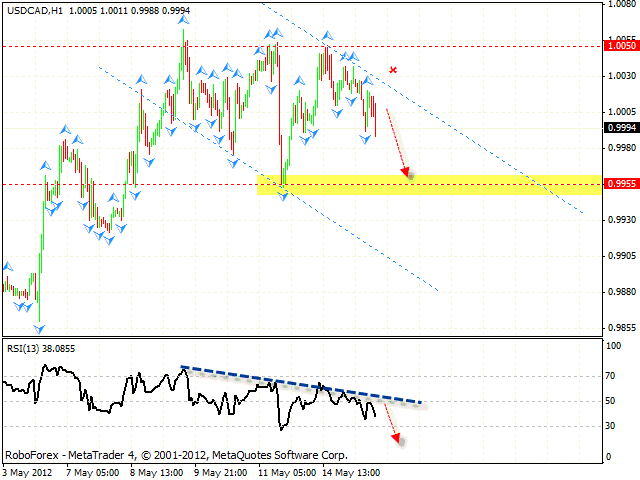Click the 11 May 05:00 date label

click(x=289, y=471)
